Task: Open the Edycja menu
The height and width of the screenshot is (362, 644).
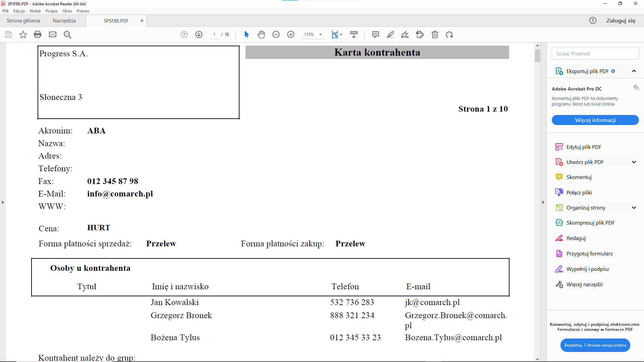Action: point(19,11)
